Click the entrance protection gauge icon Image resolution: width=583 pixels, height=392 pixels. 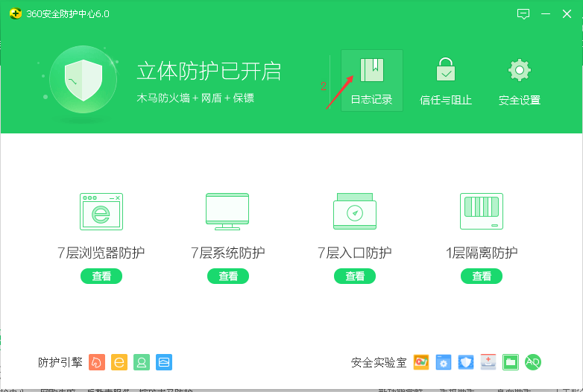[x=354, y=212]
